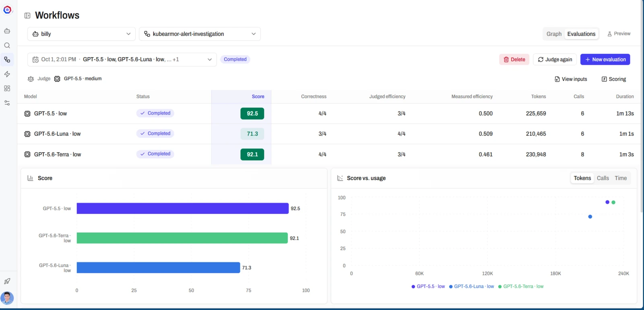Click the 225,659 tokens cell
Viewport: 644px width, 310px height.
(536, 114)
